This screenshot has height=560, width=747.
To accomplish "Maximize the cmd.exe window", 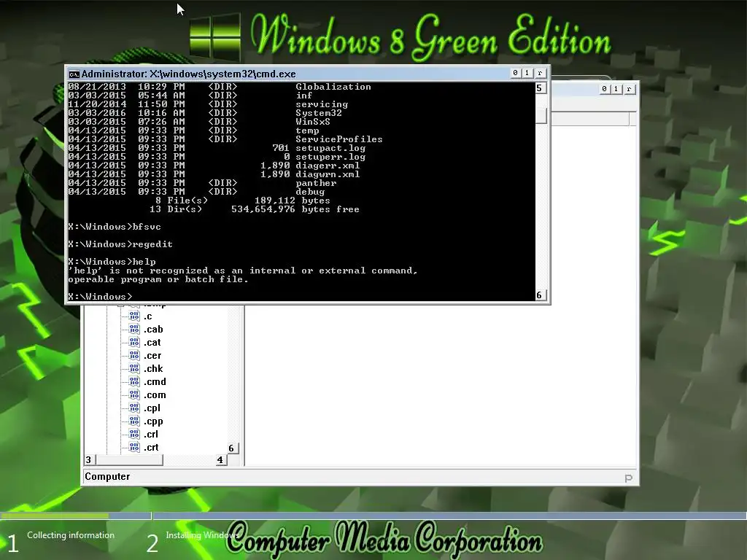I will pos(527,73).
